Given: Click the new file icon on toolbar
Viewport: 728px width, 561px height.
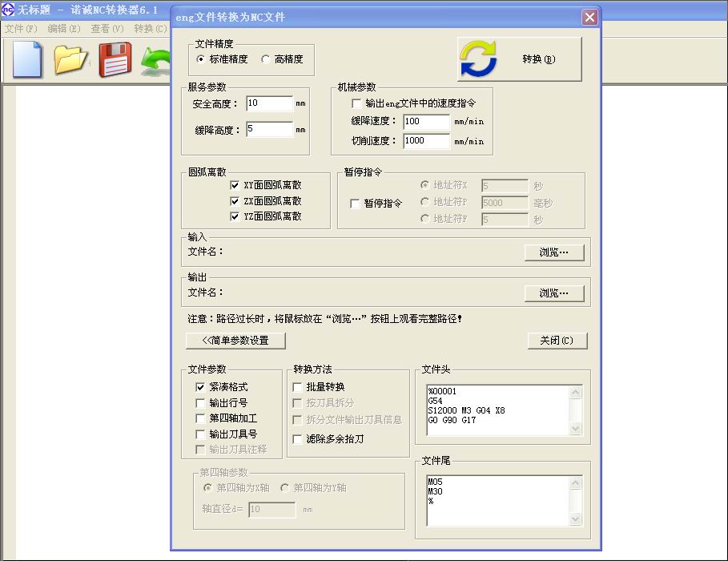Looking at the screenshot, I should pyautogui.click(x=26, y=59).
